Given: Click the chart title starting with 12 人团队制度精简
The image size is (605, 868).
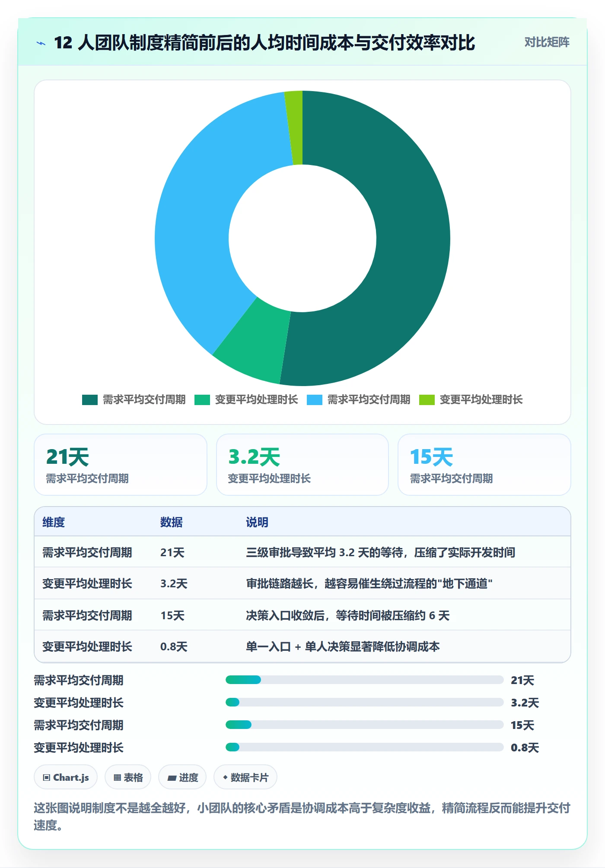Looking at the screenshot, I should tap(264, 43).
